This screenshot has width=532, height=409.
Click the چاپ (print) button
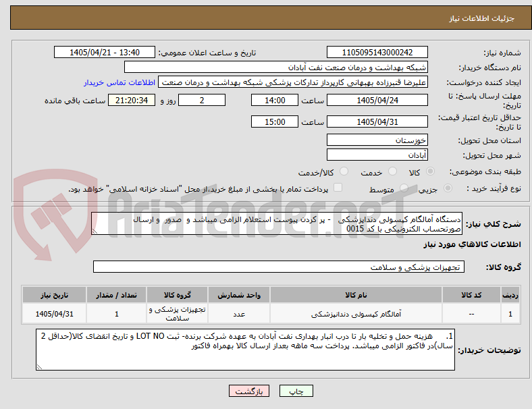point(296,391)
